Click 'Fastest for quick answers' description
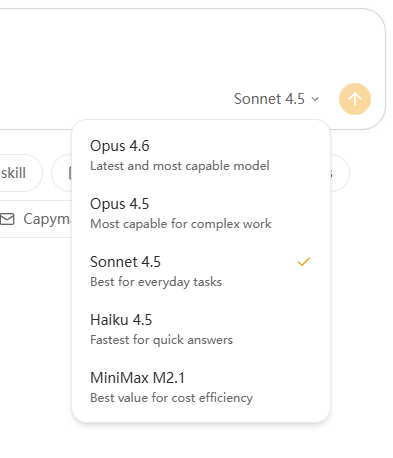This screenshot has height=458, width=393. [x=161, y=340]
